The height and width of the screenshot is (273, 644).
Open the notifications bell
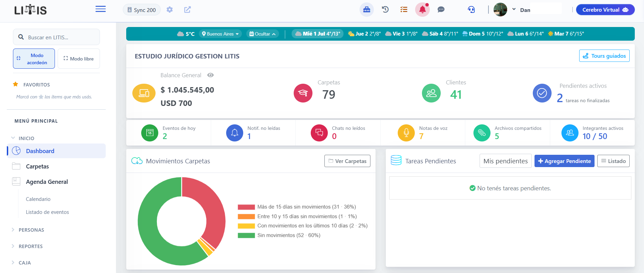pyautogui.click(x=422, y=10)
